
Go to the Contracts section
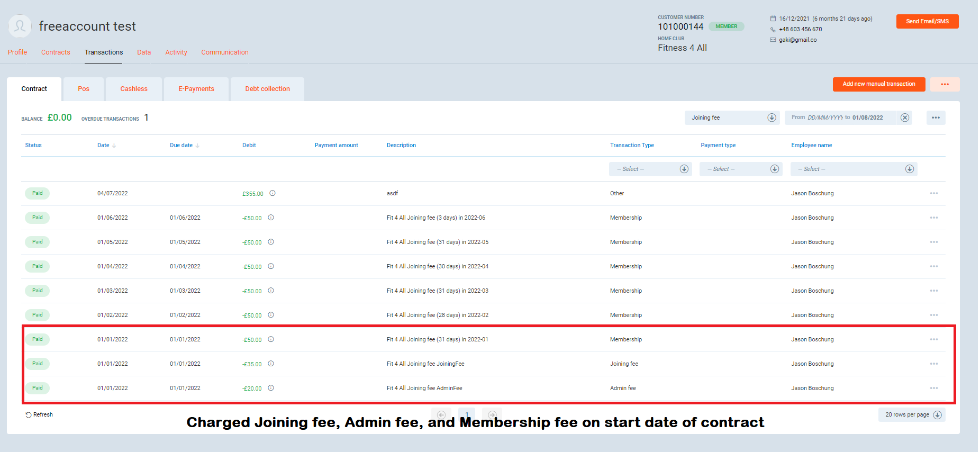(x=56, y=52)
